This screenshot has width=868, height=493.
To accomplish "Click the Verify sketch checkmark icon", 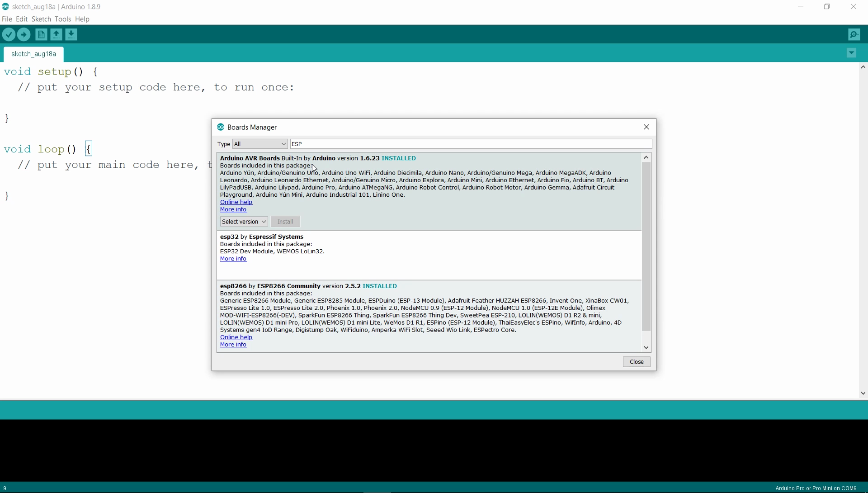I will tap(9, 34).
